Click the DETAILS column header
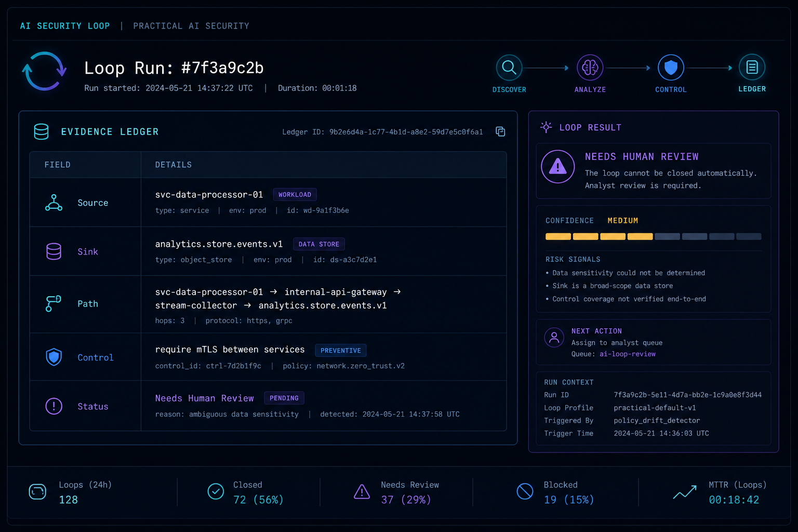 point(174,165)
